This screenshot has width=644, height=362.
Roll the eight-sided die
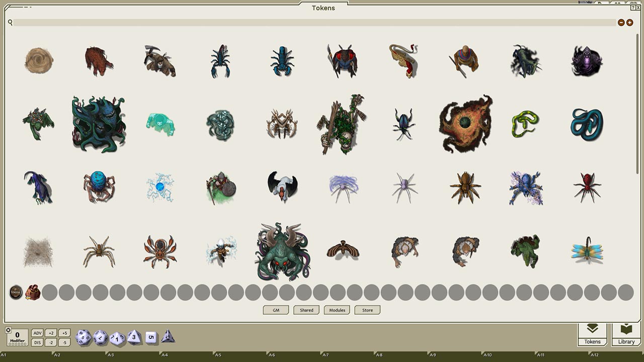(x=133, y=337)
